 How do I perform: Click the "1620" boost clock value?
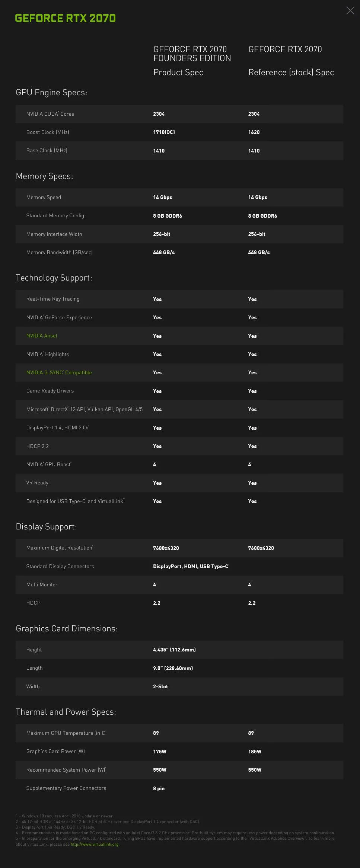[x=254, y=132]
